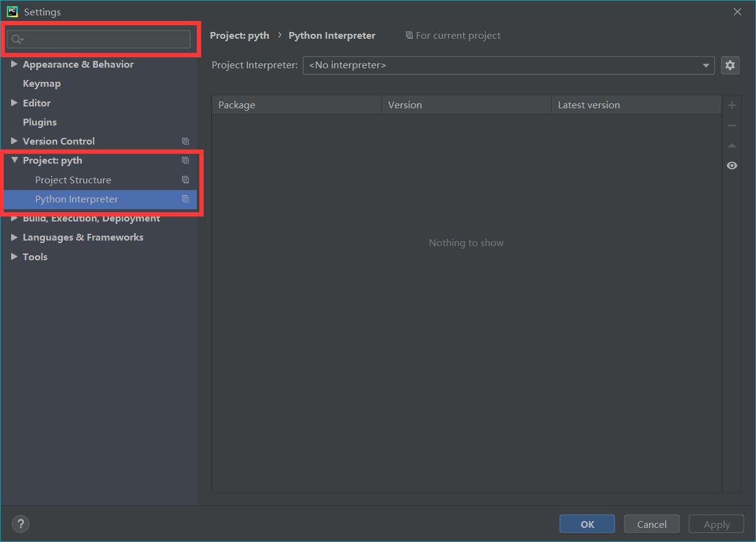Viewport: 756px width, 542px height.
Task: Expand the Appearance & Behavior section
Action: [x=14, y=64]
